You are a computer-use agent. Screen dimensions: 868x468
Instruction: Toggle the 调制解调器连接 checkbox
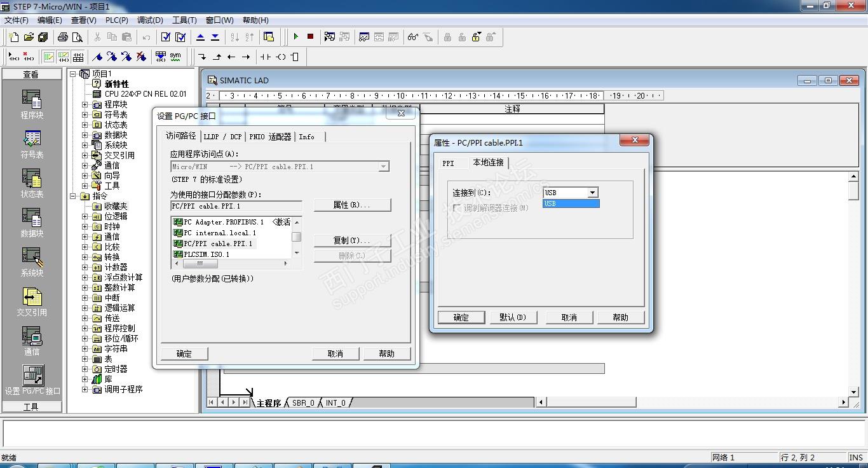click(456, 208)
